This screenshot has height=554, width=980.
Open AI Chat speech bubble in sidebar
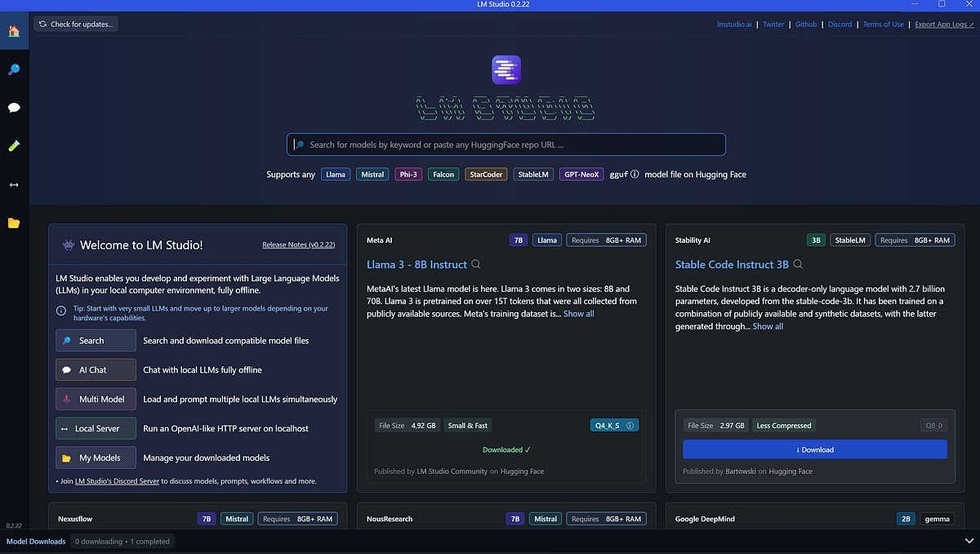[x=14, y=108]
